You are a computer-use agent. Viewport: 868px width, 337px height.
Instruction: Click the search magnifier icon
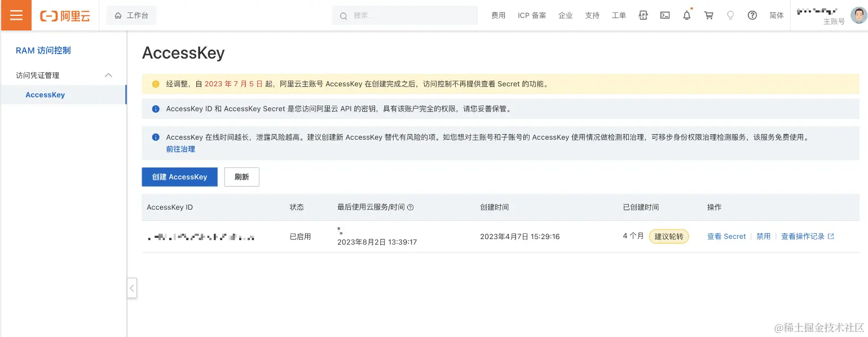pos(343,16)
